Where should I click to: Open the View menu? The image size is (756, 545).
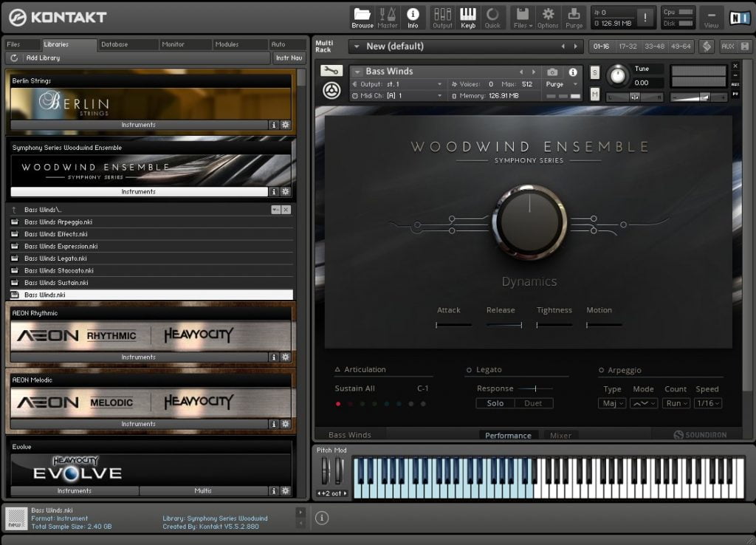click(711, 18)
